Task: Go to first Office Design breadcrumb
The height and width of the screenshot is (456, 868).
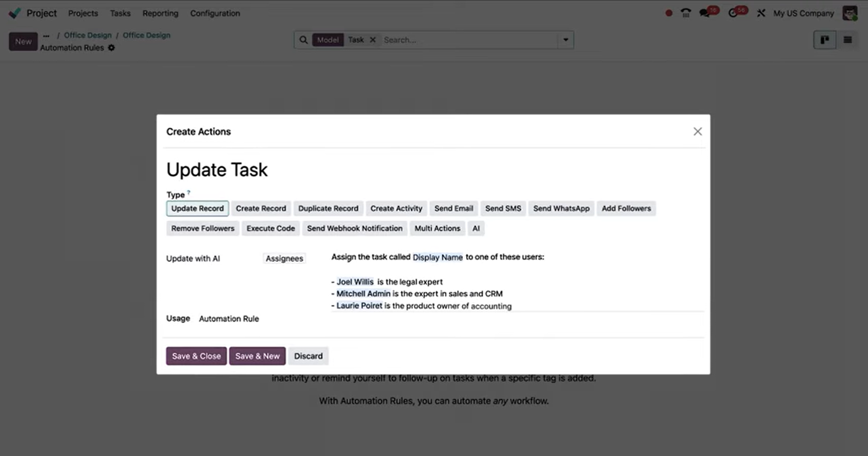Action: (88, 35)
